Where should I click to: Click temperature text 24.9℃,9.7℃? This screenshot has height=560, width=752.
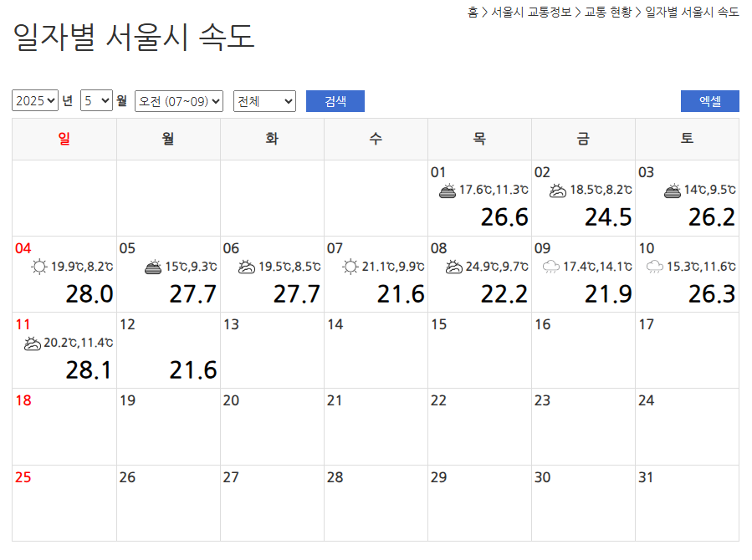[x=497, y=267]
